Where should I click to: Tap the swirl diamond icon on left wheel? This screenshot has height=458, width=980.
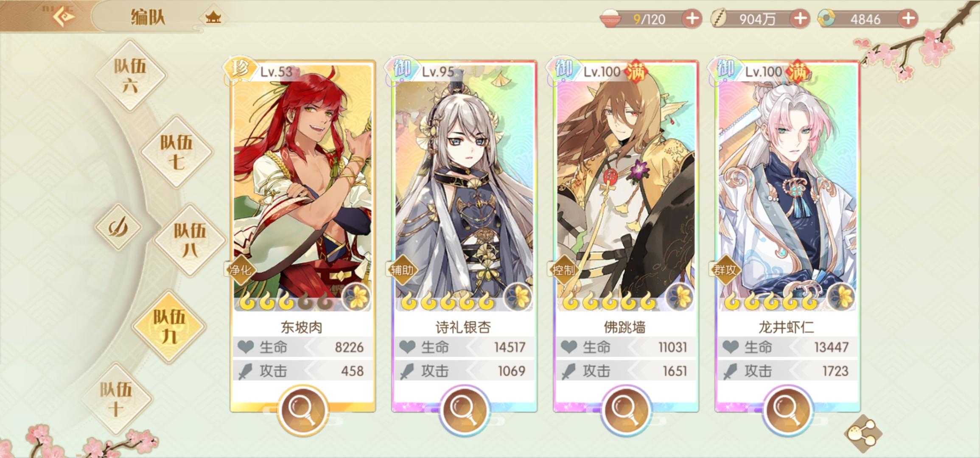click(x=118, y=227)
